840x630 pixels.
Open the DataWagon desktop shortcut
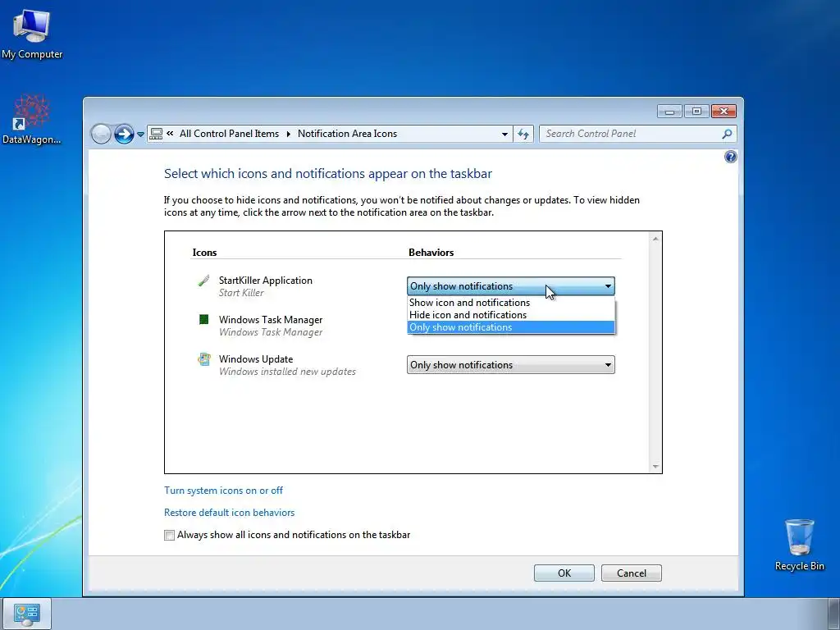tap(32, 121)
